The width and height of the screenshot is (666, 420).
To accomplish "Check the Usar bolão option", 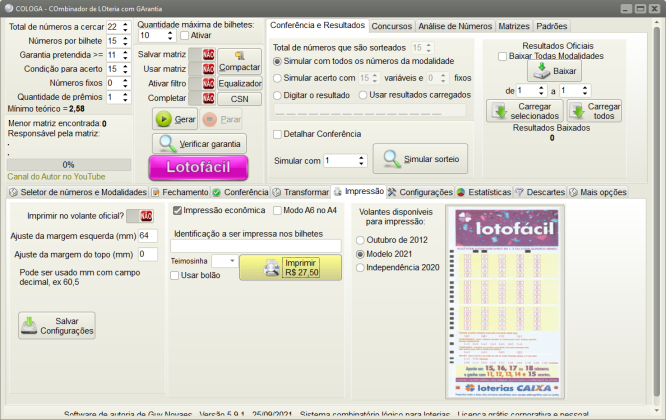I will pyautogui.click(x=175, y=275).
